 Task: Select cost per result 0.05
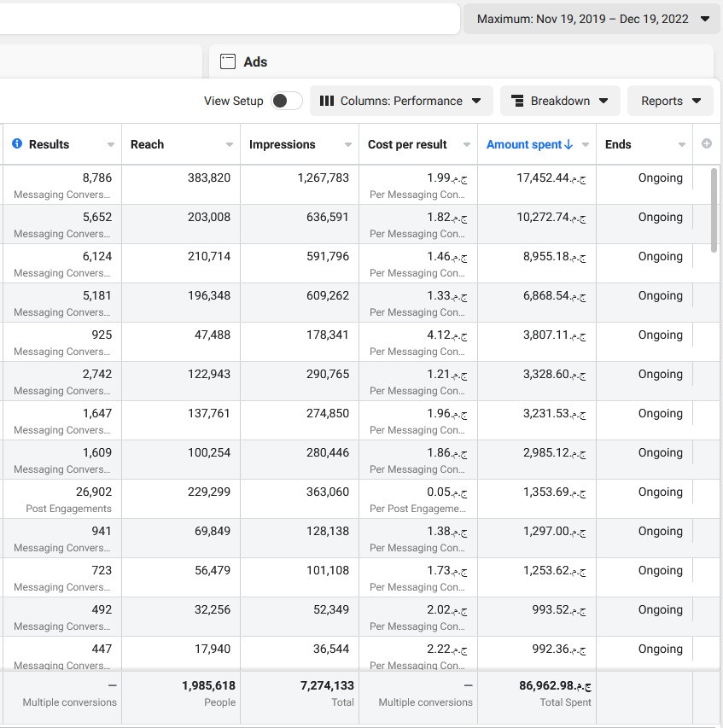[447, 492]
